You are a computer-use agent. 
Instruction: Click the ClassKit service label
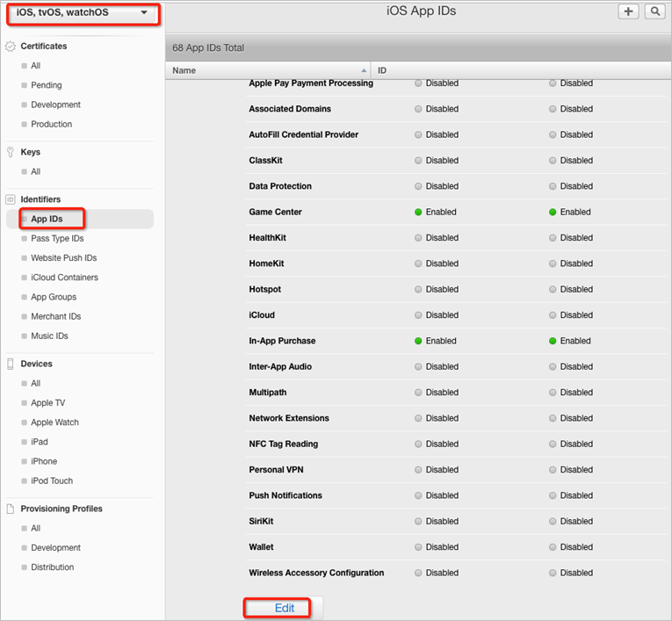[x=265, y=160]
